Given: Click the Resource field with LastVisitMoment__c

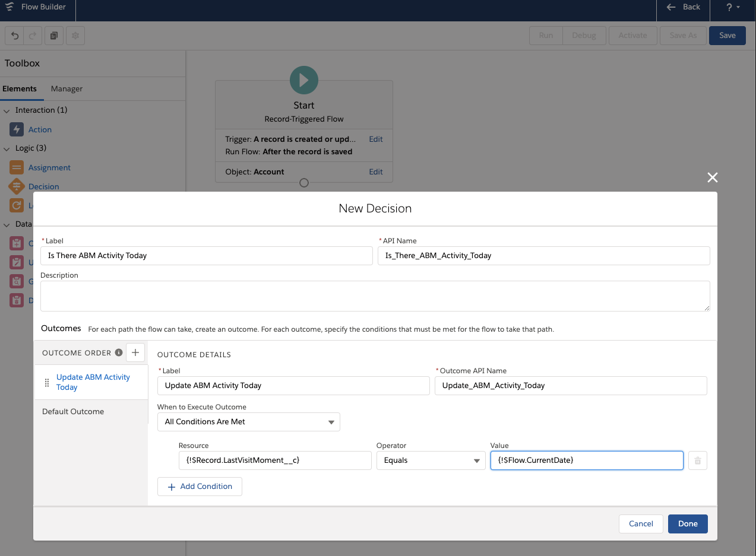Looking at the screenshot, I should click(275, 460).
